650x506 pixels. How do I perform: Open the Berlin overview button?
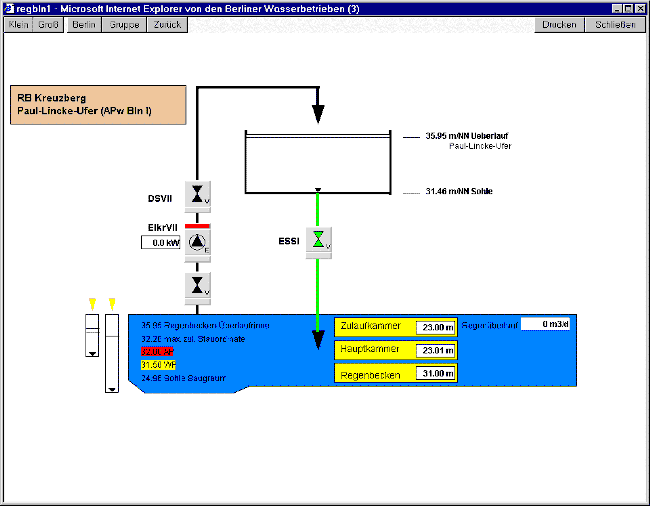84,25
